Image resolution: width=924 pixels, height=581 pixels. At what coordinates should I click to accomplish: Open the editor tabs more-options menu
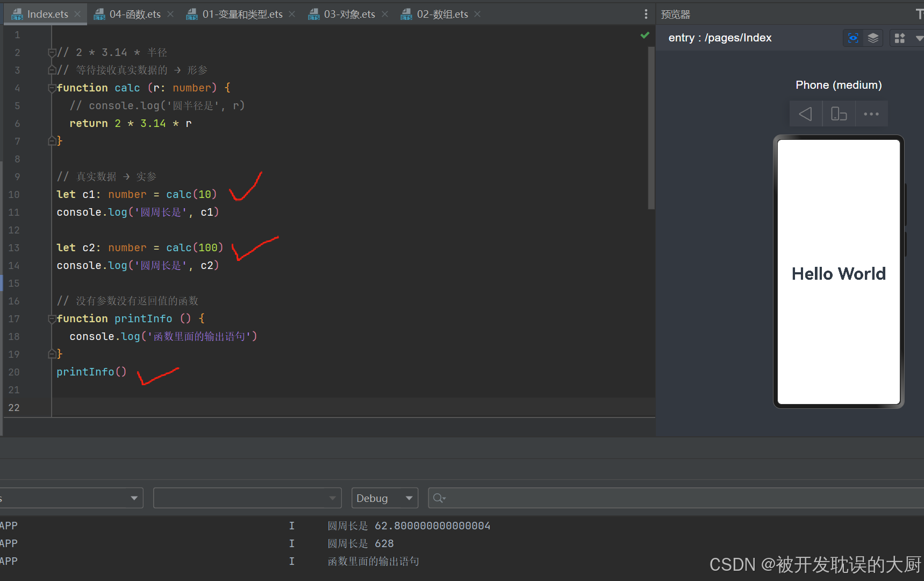click(x=646, y=14)
